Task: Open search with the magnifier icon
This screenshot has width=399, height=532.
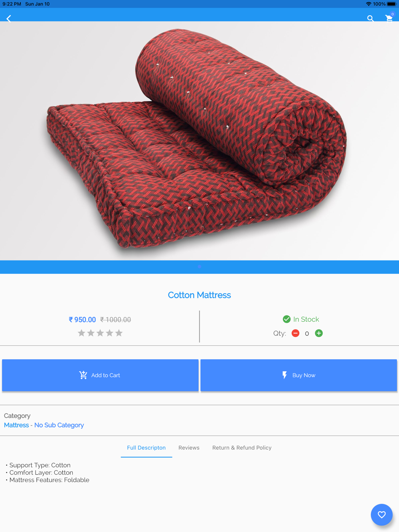Action: [370, 18]
